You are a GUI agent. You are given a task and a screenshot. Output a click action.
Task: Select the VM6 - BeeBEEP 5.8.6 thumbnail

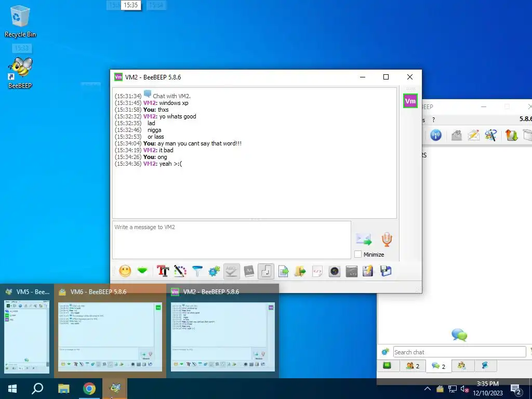(110, 331)
